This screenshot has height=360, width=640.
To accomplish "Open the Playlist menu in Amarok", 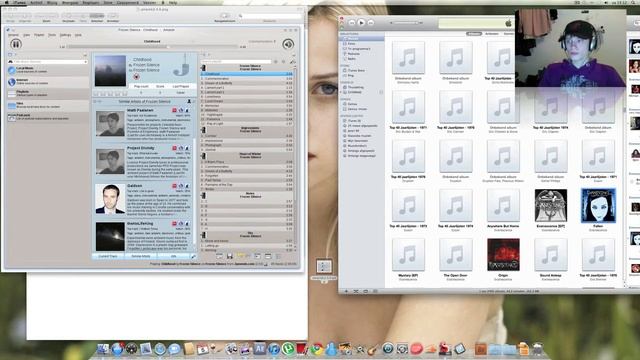I will (x=39, y=35).
